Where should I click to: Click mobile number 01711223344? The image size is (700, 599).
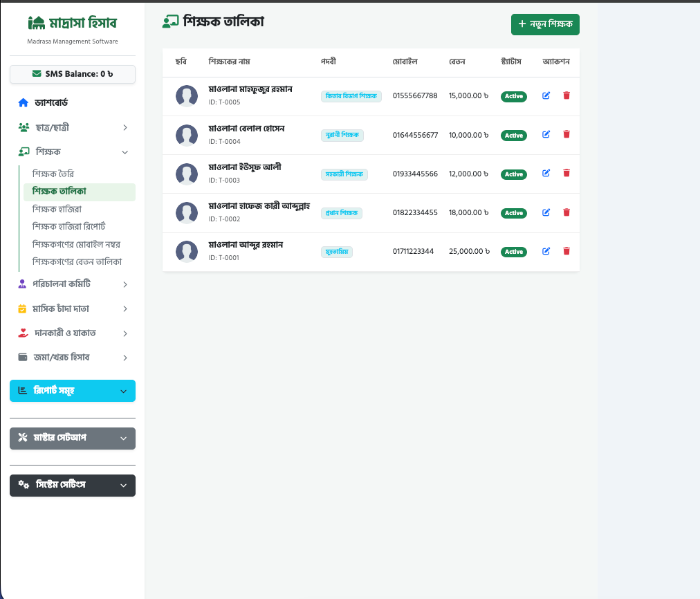413,251
